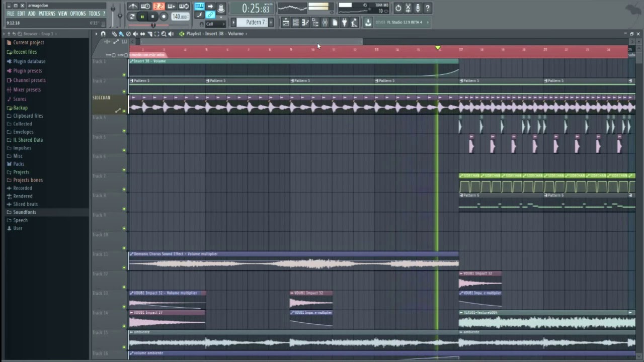644x362 pixels.
Task: Open the tempo tapper icon
Action: coord(354,22)
